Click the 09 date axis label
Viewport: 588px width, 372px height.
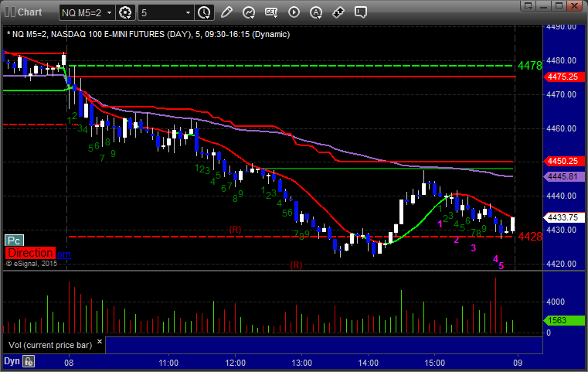point(518,363)
